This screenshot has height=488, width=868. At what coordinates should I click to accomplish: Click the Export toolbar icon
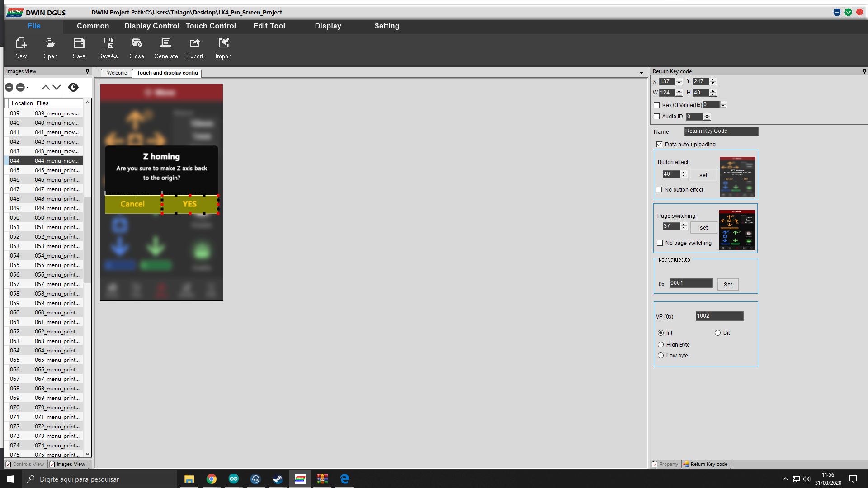tap(194, 43)
